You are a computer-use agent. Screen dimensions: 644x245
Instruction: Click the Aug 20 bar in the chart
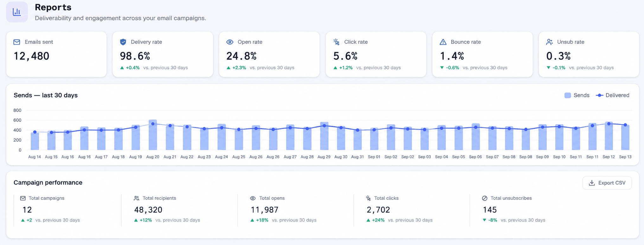pos(153,135)
